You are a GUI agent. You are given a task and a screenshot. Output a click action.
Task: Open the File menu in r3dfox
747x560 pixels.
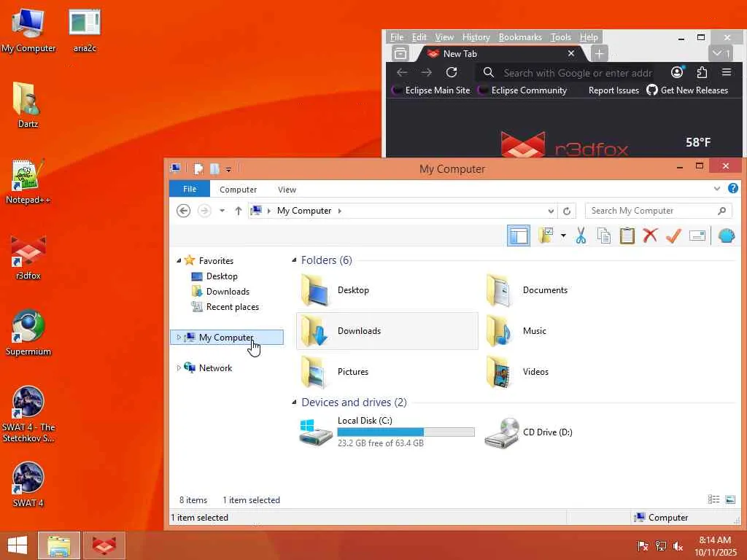pos(397,37)
